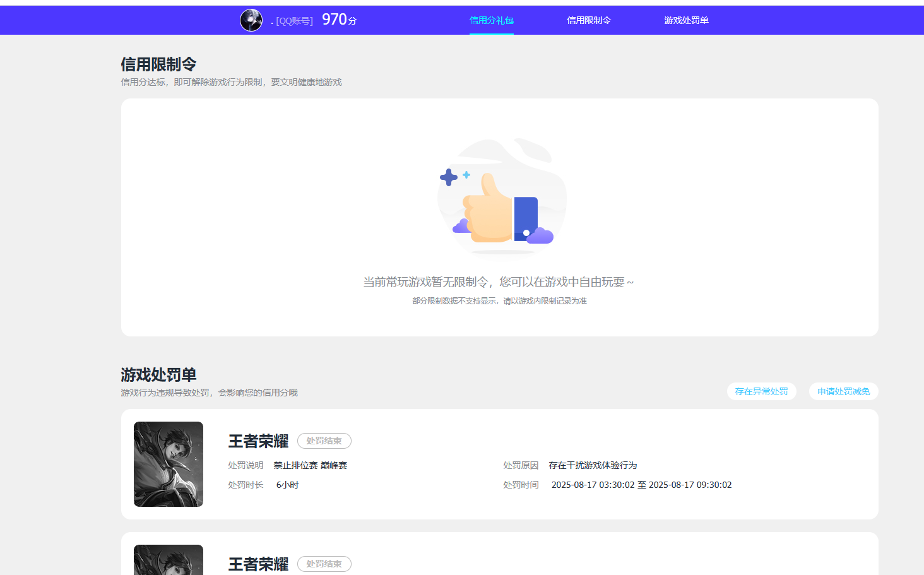Open the first 王者荣耀 hero thumbnail

pos(169,464)
